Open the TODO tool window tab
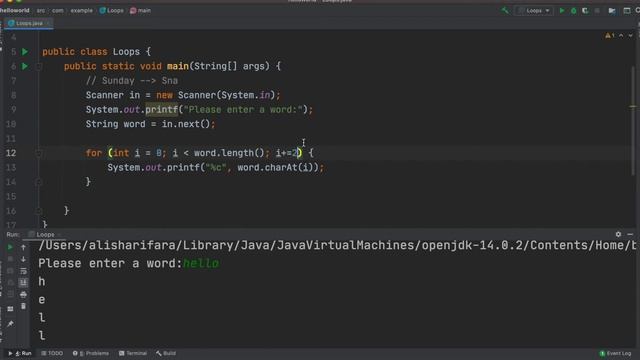This screenshot has height=360, width=640. (52, 353)
